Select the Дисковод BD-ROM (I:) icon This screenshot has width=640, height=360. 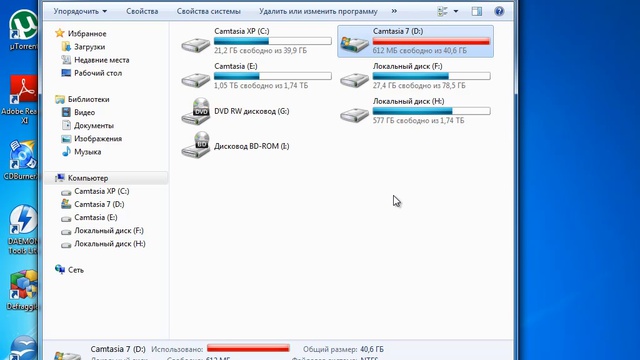(196, 145)
